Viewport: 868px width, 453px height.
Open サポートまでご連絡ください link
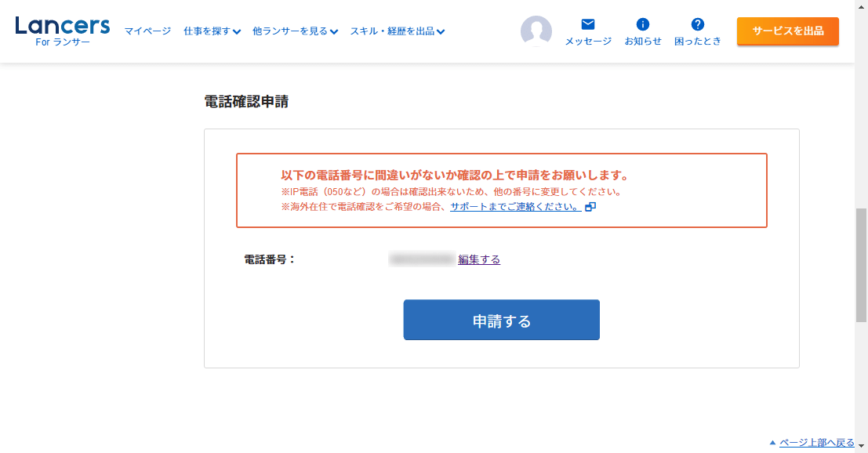coord(515,207)
